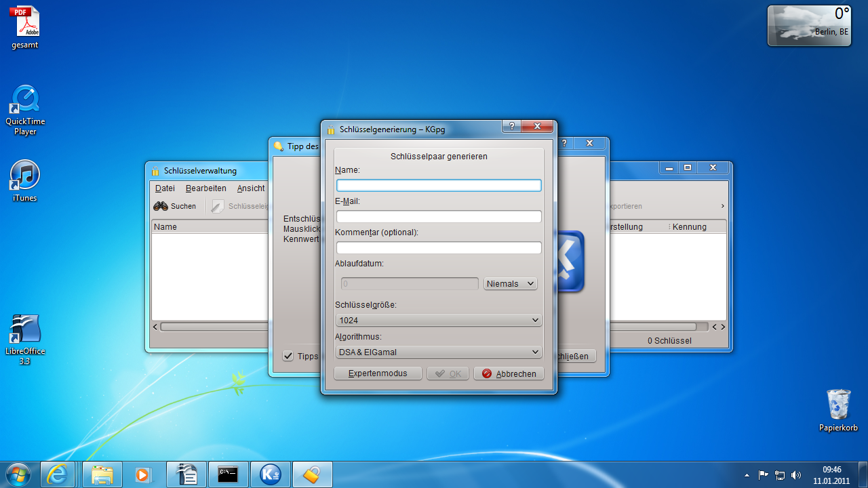Open KGpg from the taskbar
The image size is (868, 488).
[x=270, y=474]
